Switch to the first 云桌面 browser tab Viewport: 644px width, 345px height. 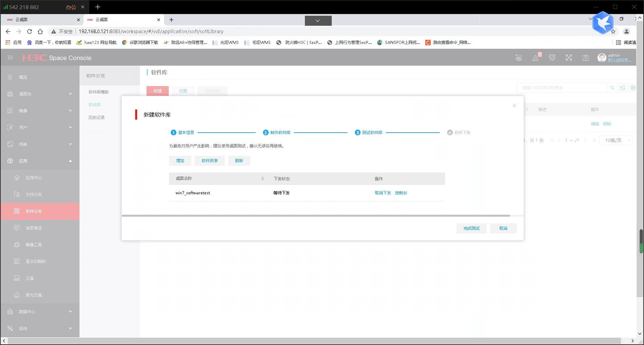click(x=42, y=20)
